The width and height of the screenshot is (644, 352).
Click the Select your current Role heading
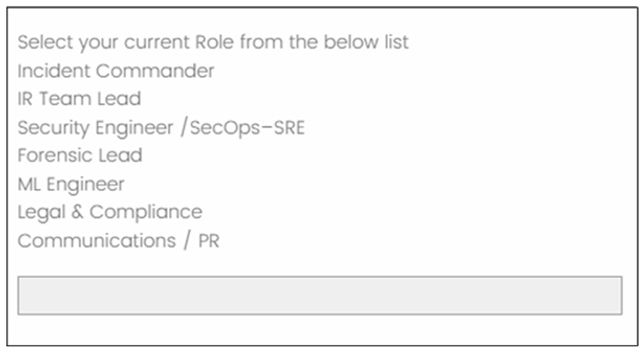point(213,43)
